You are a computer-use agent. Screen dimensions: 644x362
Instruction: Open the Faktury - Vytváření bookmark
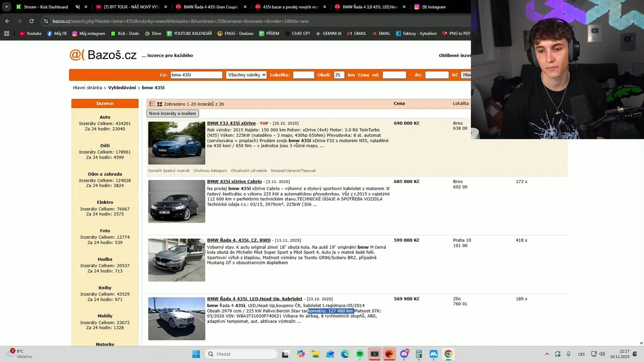(416, 34)
